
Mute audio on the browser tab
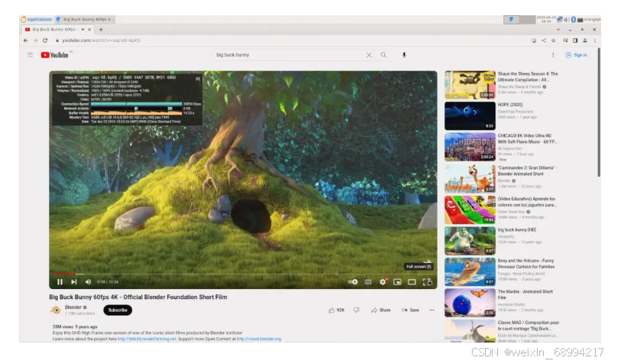[83, 30]
